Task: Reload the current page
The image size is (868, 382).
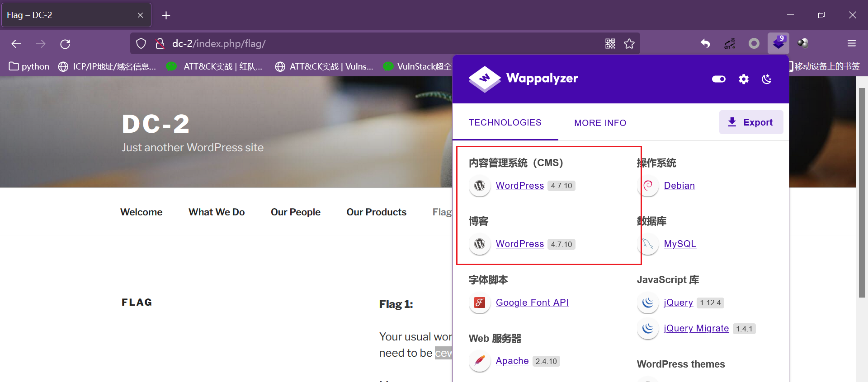Action: tap(65, 44)
